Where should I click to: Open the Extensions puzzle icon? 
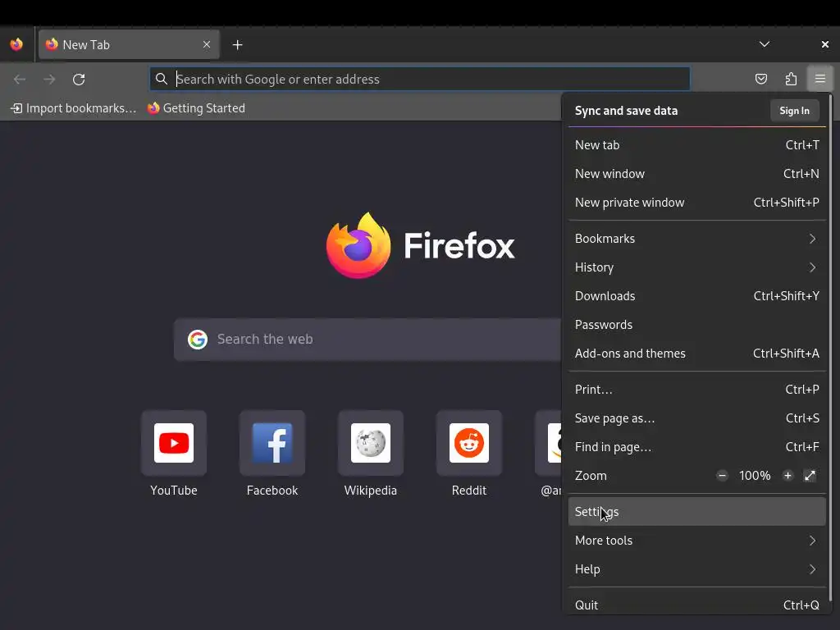click(791, 80)
